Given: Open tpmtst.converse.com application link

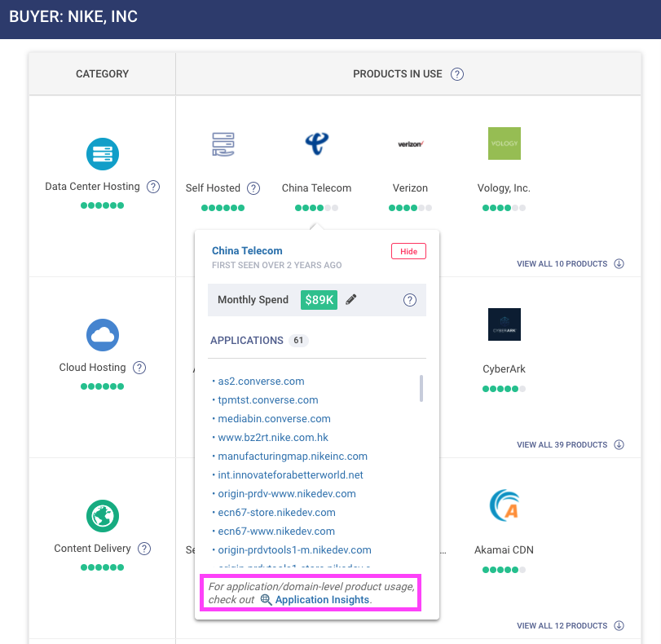Looking at the screenshot, I should [x=268, y=399].
